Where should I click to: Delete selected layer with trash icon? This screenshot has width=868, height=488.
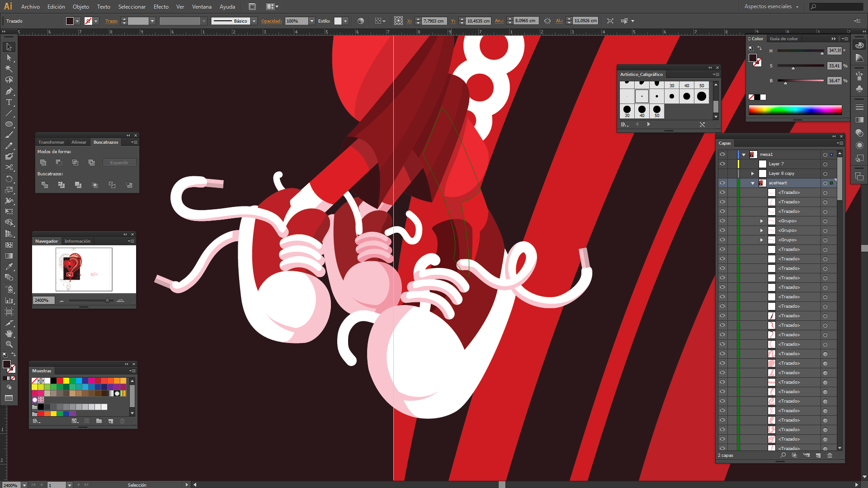point(830,455)
